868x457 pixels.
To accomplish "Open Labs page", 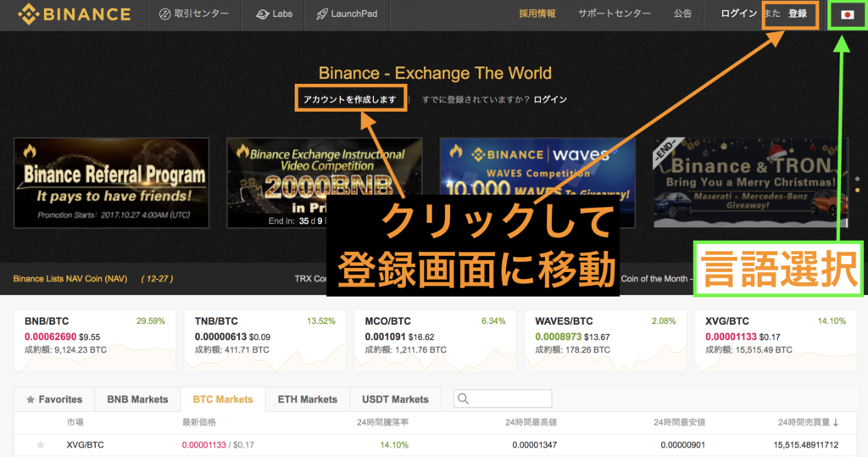I will point(274,14).
